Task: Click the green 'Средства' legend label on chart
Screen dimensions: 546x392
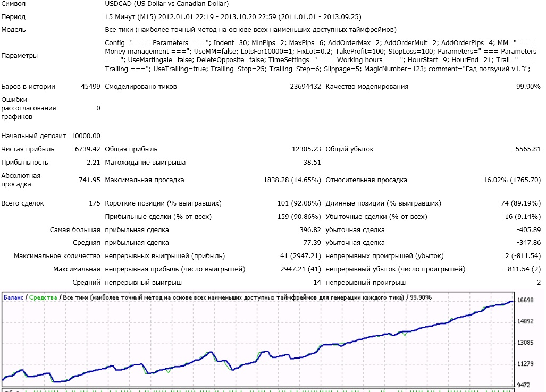Action: click(x=43, y=297)
